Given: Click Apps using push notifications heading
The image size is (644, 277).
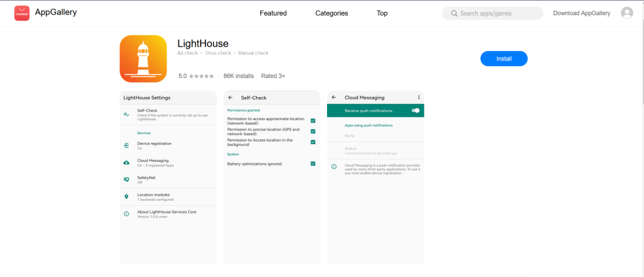Looking at the screenshot, I should (x=369, y=125).
